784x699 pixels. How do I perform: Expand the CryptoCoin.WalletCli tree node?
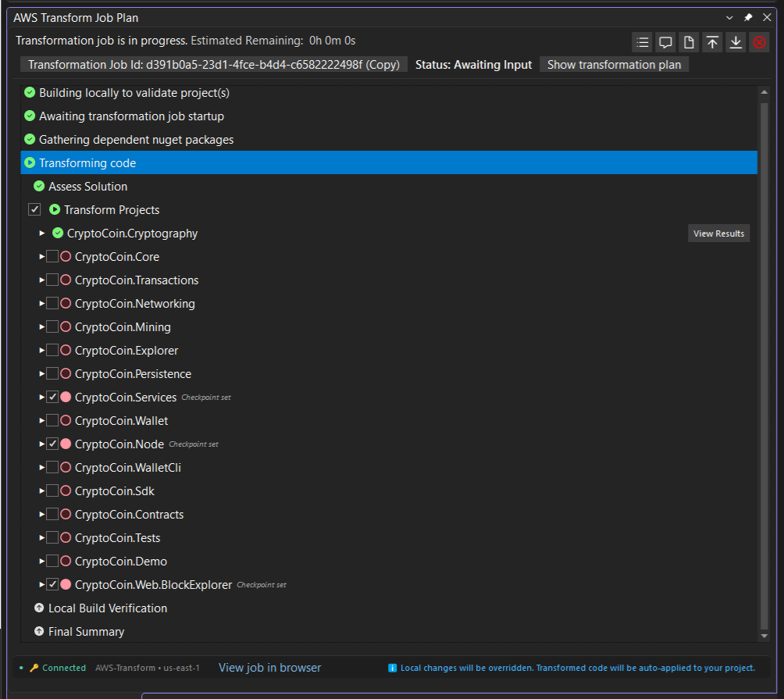[x=42, y=468]
